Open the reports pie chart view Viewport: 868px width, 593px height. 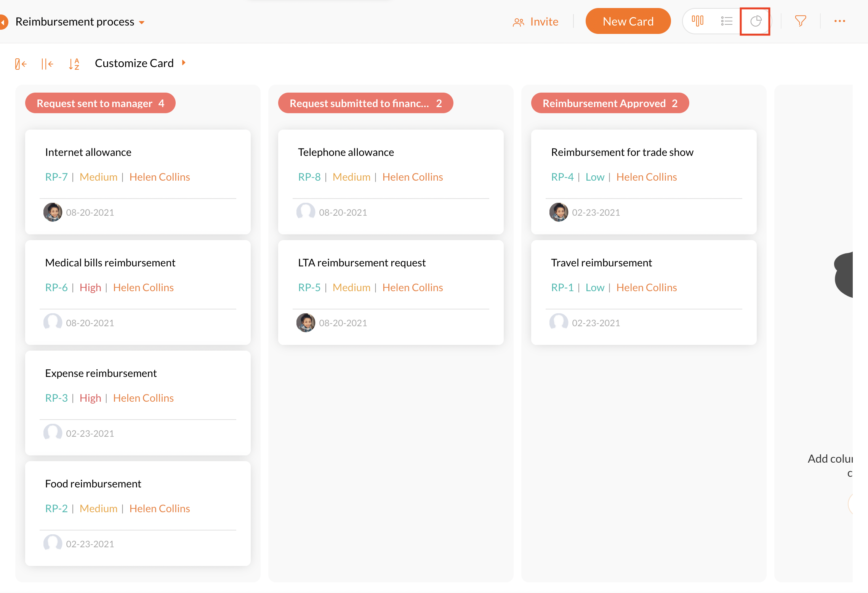755,21
